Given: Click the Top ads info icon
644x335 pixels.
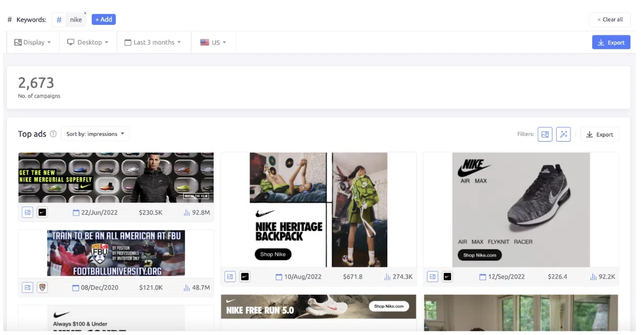Looking at the screenshot, I should coord(53,134).
